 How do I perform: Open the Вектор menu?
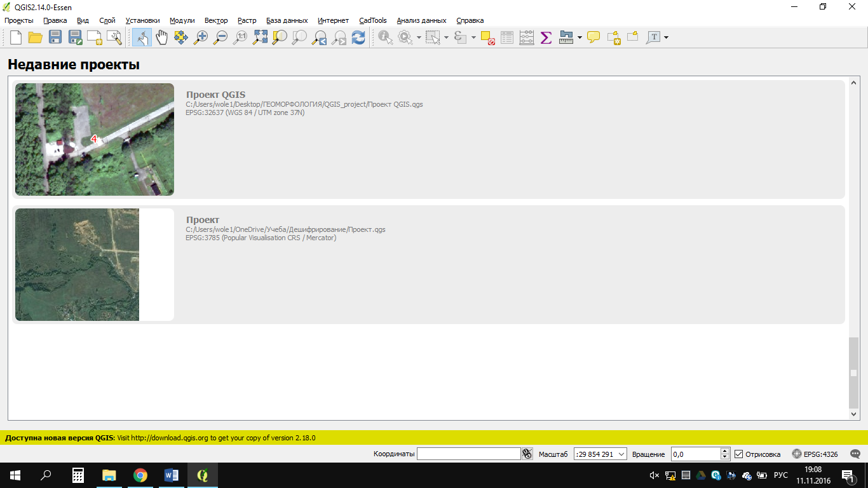(x=215, y=20)
